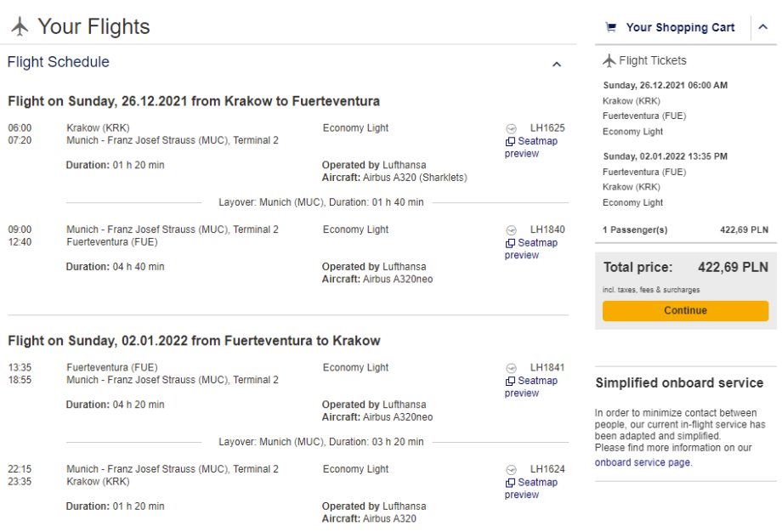The height and width of the screenshot is (532, 782).
Task: Open the onboard service page link
Action: click(x=643, y=462)
